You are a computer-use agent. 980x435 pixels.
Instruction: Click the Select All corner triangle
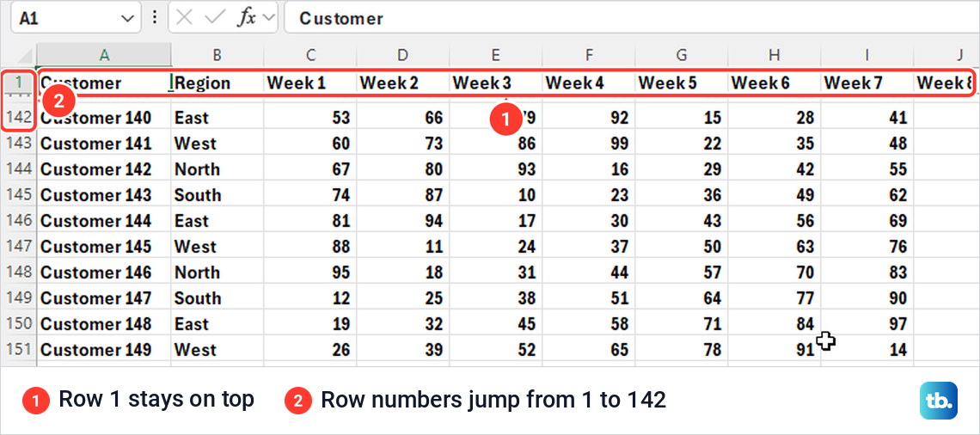[x=24, y=55]
